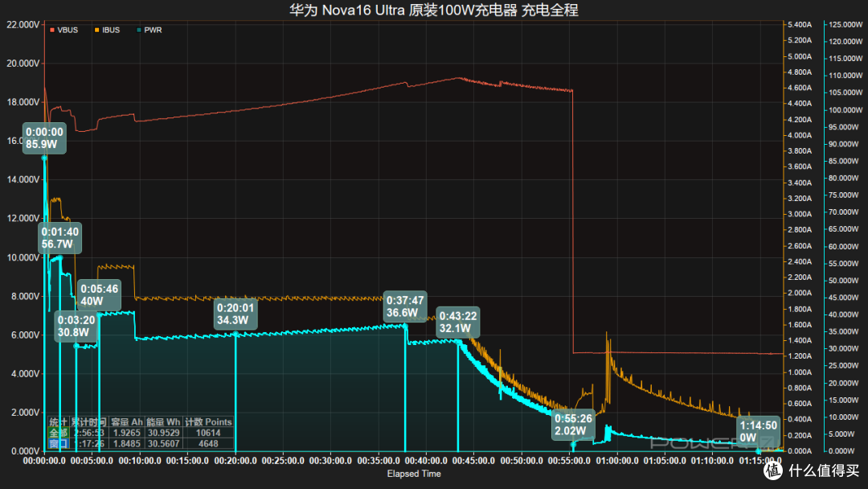This screenshot has height=489, width=868.
Task: Click the 10.000V voltage axis label
Action: coord(23,257)
